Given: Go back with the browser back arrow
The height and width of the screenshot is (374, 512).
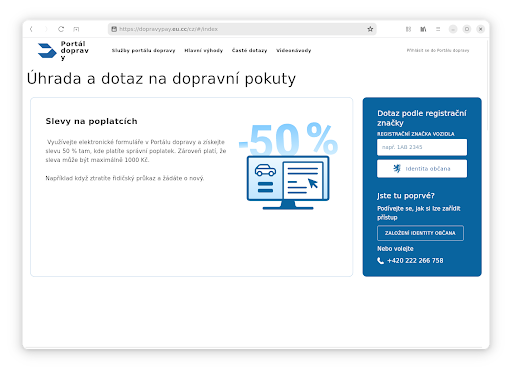Looking at the screenshot, I should 31,29.
